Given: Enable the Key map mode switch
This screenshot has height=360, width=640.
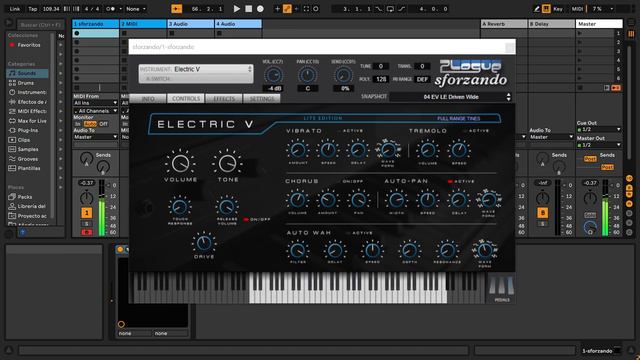Looking at the screenshot, I should click(558, 9).
